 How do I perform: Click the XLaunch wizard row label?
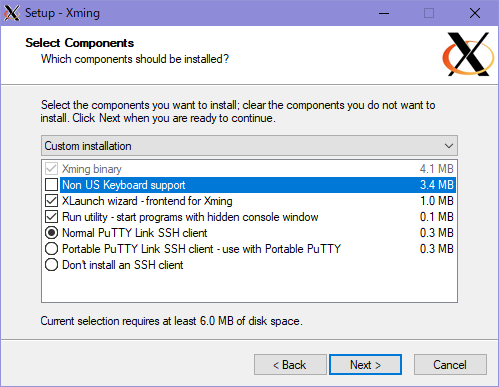147,201
